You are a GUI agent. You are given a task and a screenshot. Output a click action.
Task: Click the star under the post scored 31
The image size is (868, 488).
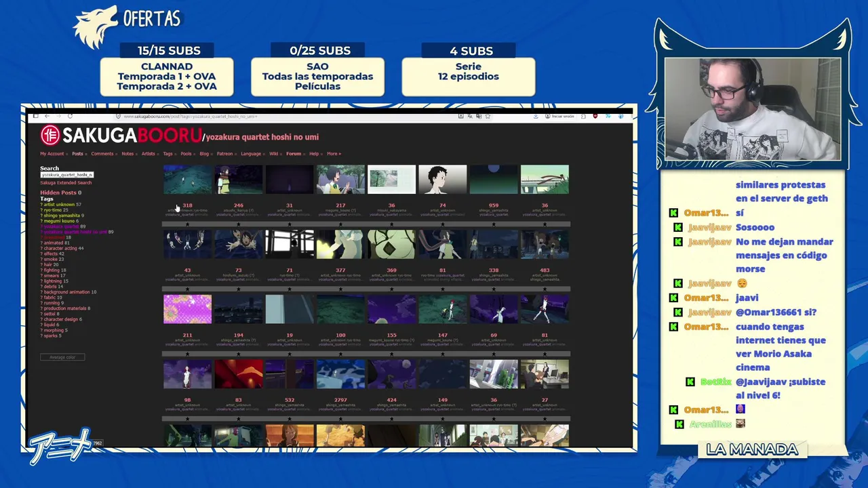pyautogui.click(x=290, y=224)
